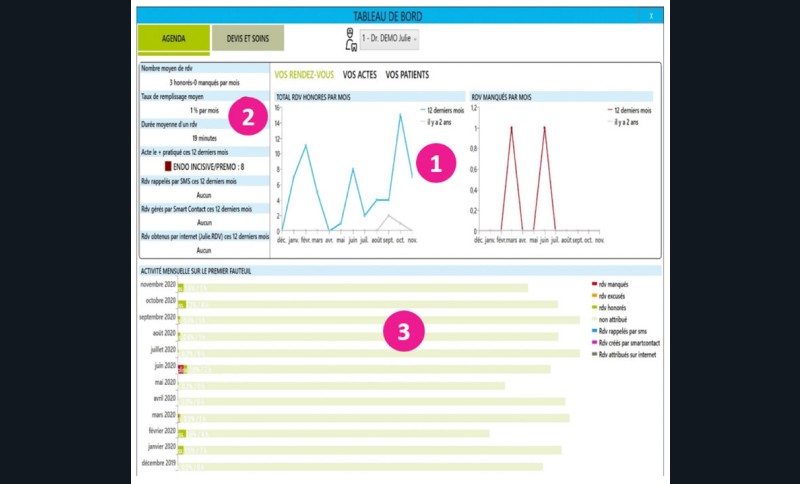Image resolution: width=800 pixels, height=484 pixels.
Task: Open the DEVIS ET SOINS tab
Action: point(247,38)
